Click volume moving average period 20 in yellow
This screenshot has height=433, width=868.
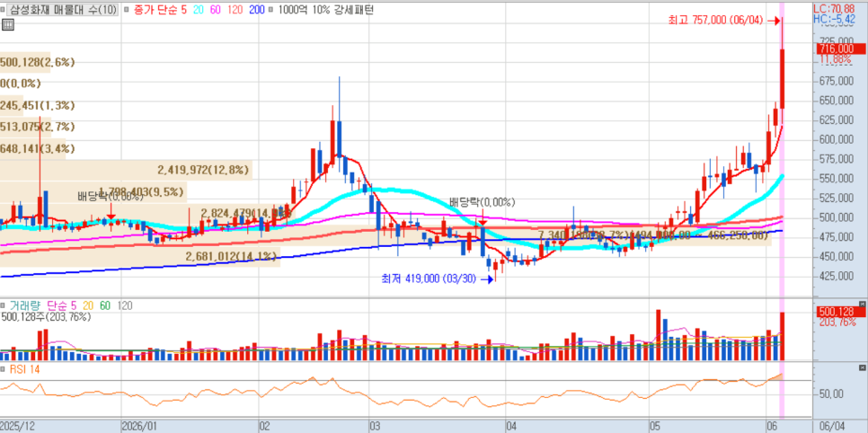coord(87,305)
